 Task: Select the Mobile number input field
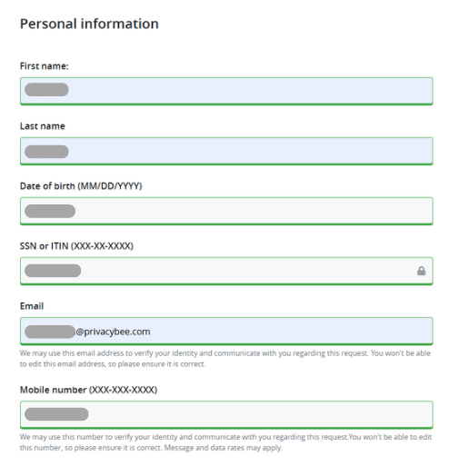[x=226, y=414]
